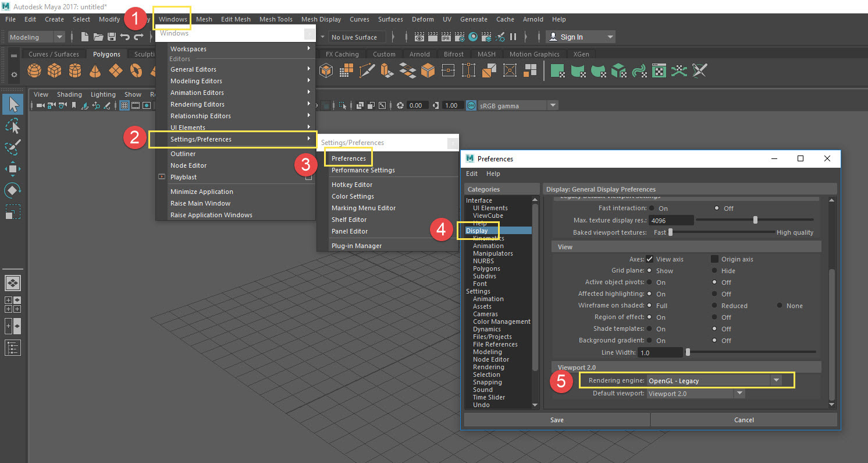868x463 pixels.
Task: Turn Fast interaction On
Action: pos(652,208)
